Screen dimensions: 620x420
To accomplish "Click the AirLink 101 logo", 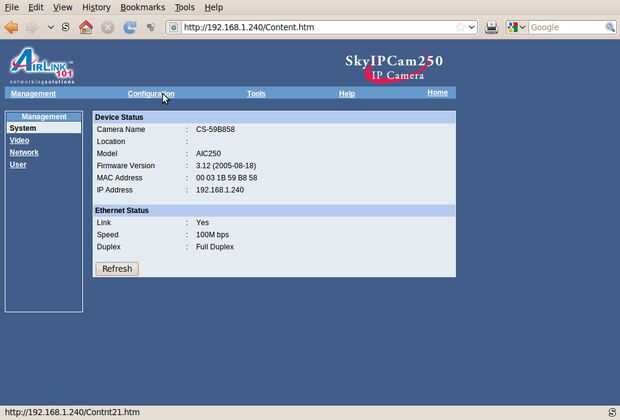I will (x=42, y=66).
